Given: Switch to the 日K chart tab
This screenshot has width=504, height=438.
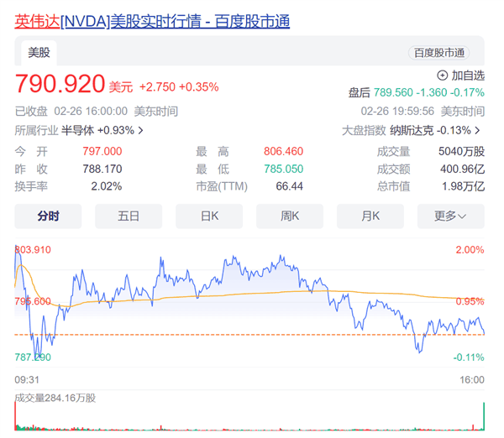Looking at the screenshot, I should 209,216.
